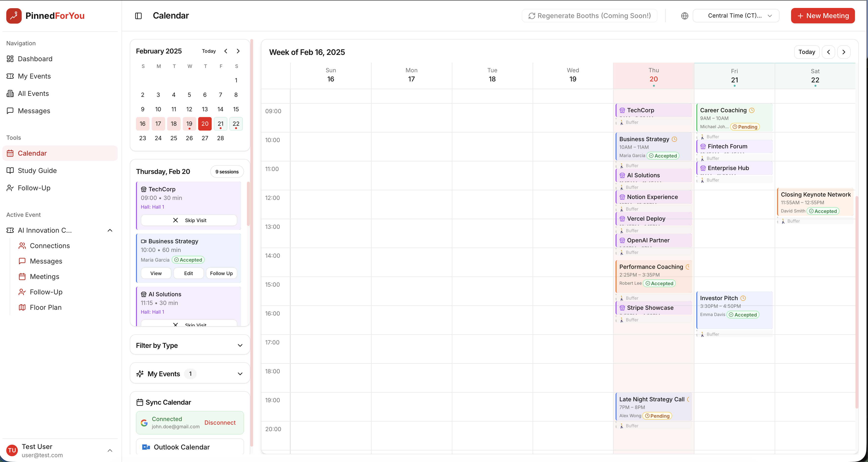Create a New Meeting
Image resolution: width=868 pixels, height=462 pixels.
click(823, 15)
